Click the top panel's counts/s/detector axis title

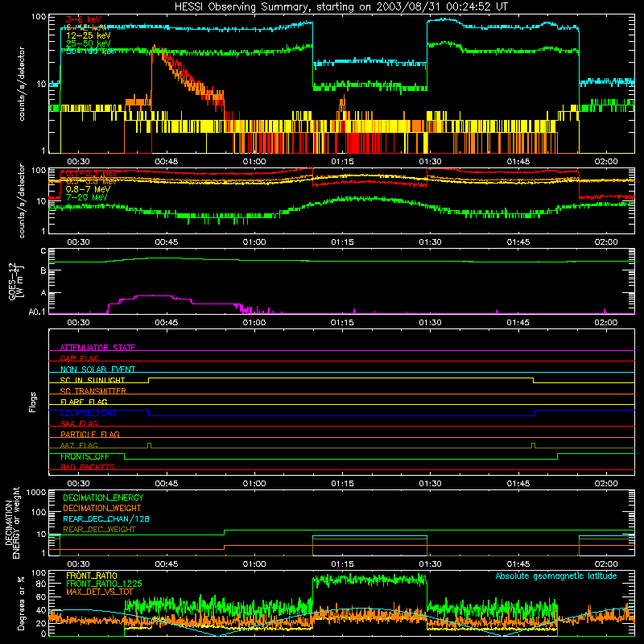point(22,84)
